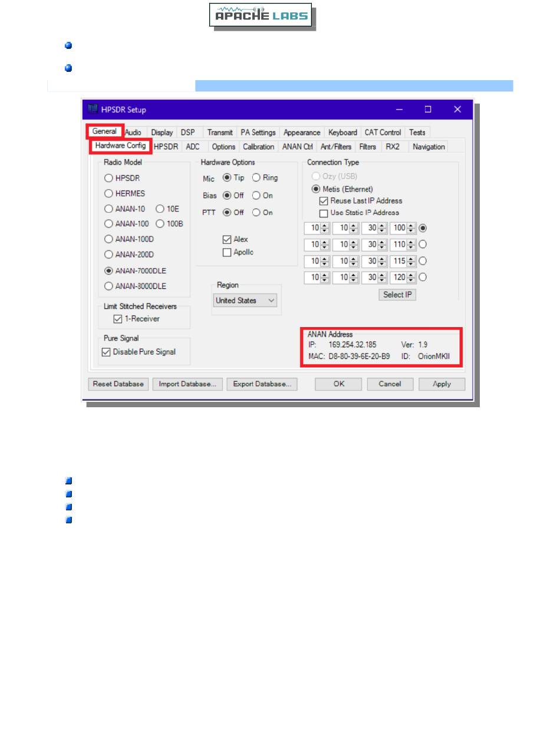Select the HPSDR radio model

122,178
